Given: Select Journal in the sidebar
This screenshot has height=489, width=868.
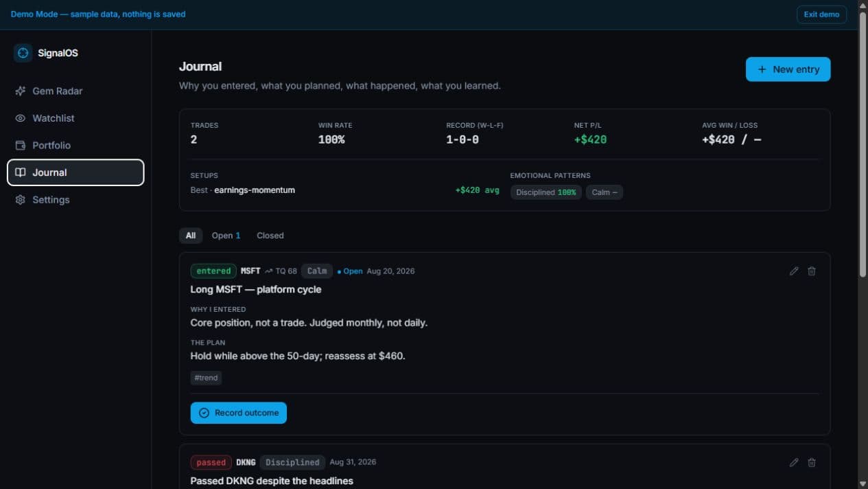Looking at the screenshot, I should click(x=75, y=172).
